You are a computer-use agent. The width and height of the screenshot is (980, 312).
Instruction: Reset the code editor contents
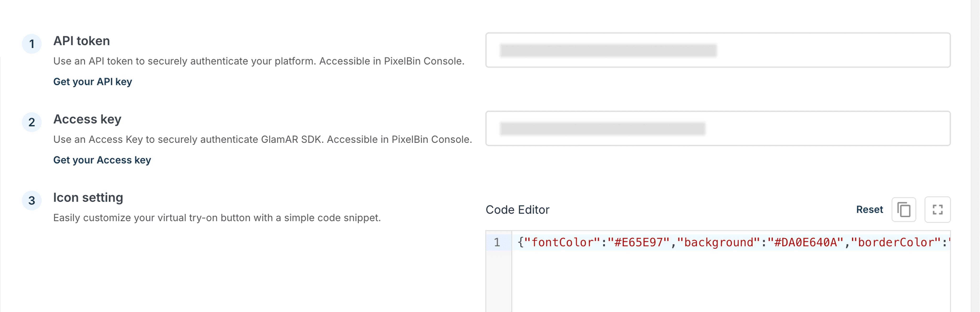pos(869,210)
